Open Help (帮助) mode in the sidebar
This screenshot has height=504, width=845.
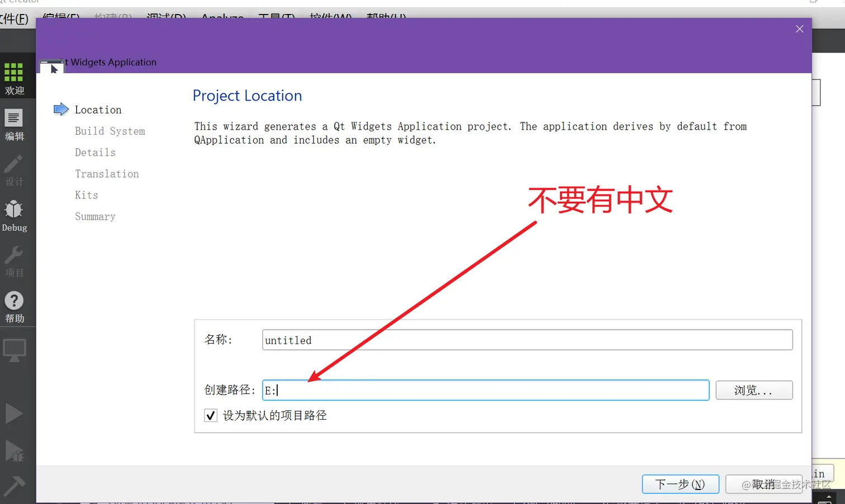pyautogui.click(x=14, y=307)
